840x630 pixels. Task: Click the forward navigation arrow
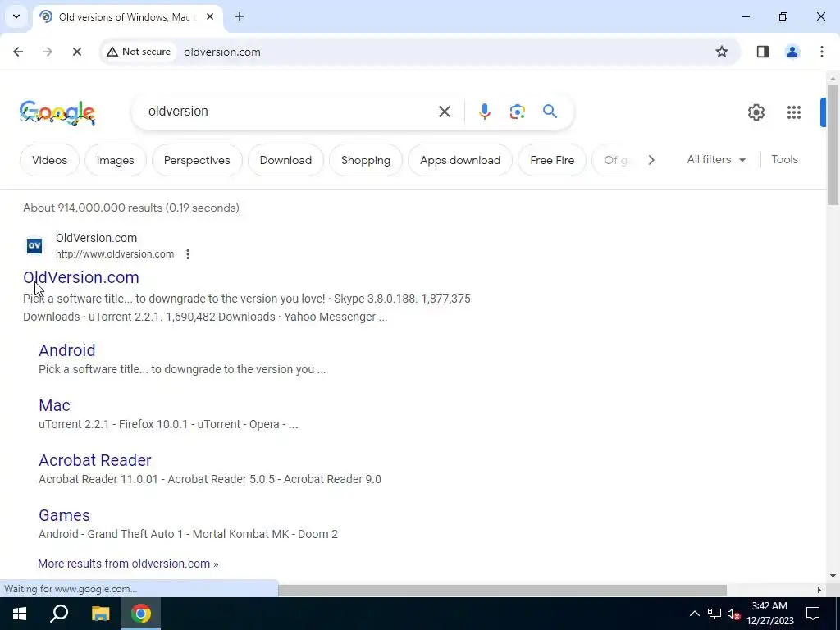click(x=48, y=52)
